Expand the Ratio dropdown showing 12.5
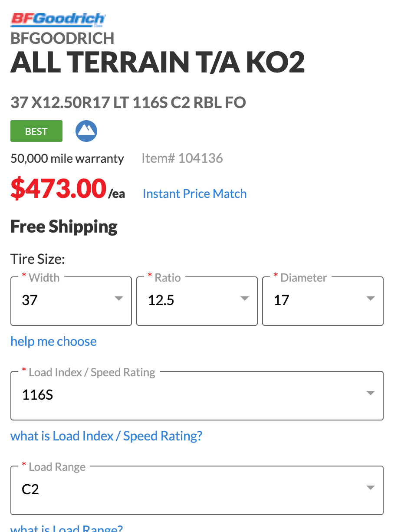 (x=197, y=300)
